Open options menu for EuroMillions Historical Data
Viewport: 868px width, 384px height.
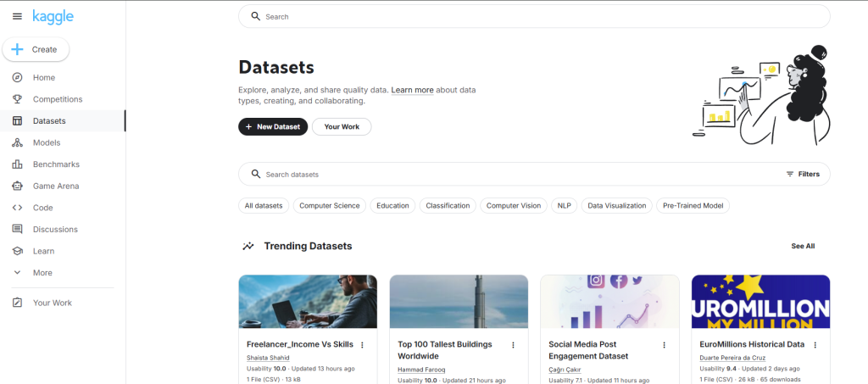(x=815, y=345)
